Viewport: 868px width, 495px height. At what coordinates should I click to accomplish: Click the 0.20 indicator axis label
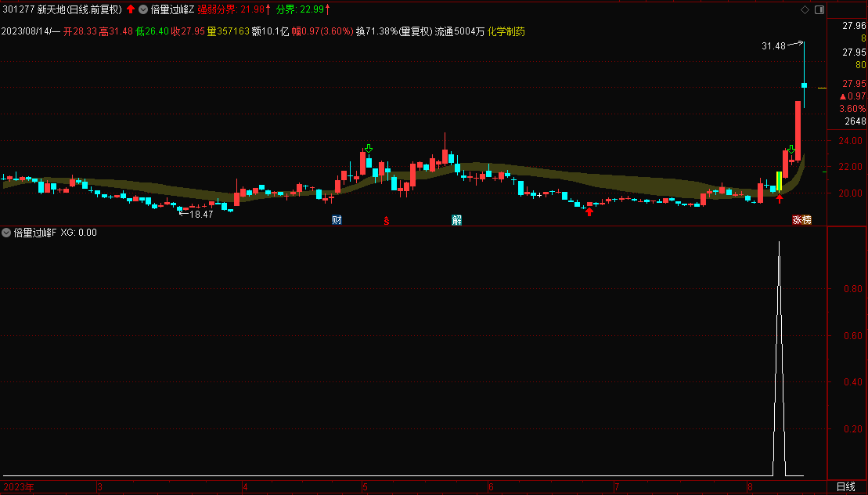pos(853,429)
